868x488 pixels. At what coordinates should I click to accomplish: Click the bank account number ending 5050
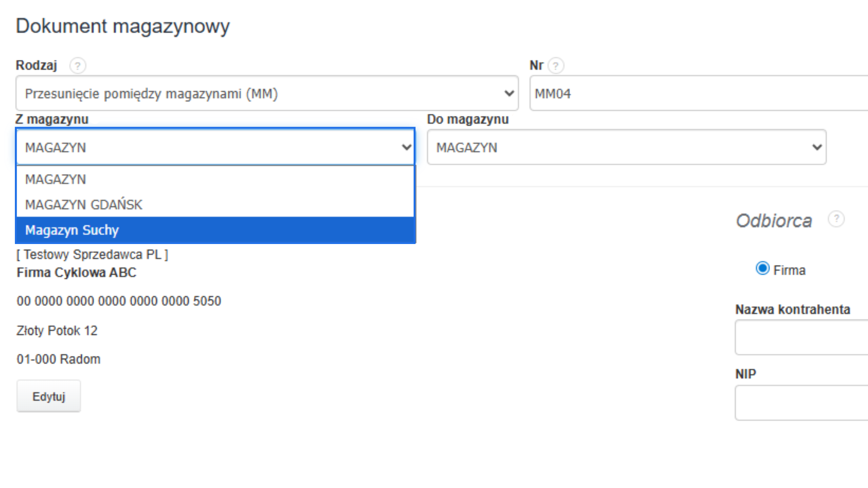pyautogui.click(x=119, y=301)
